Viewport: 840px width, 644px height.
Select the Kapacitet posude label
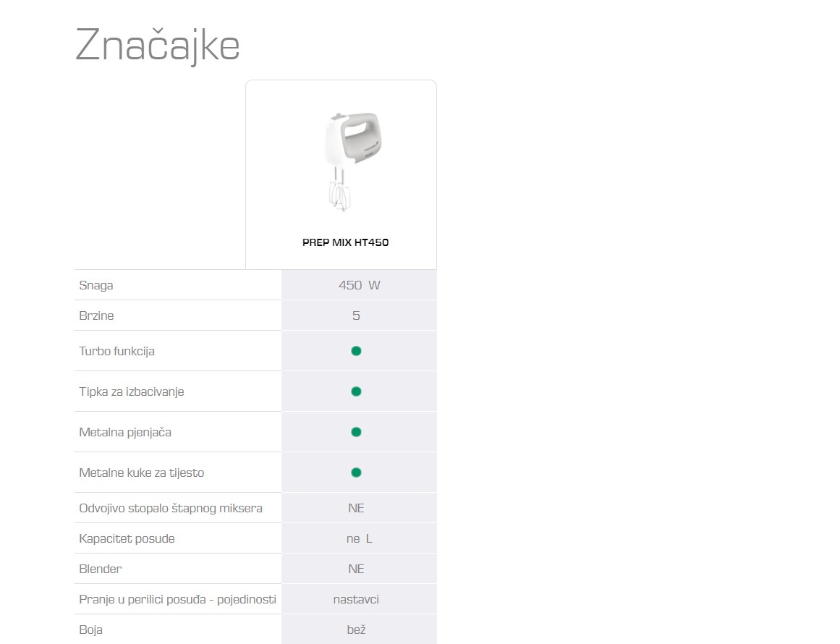tap(127, 539)
